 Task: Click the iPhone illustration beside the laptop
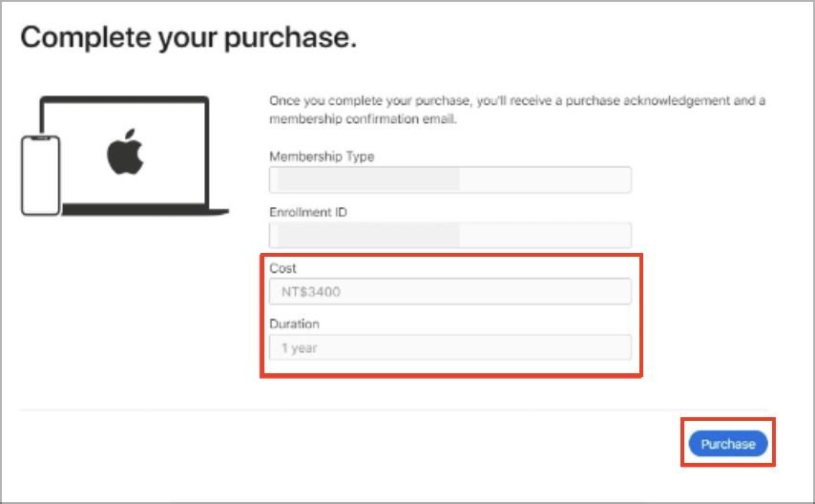[40, 176]
